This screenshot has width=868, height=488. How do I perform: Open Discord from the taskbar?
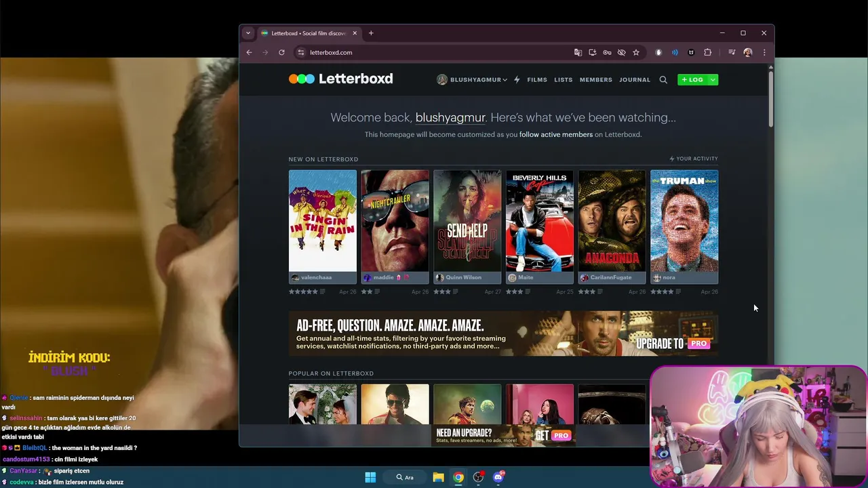(x=498, y=477)
